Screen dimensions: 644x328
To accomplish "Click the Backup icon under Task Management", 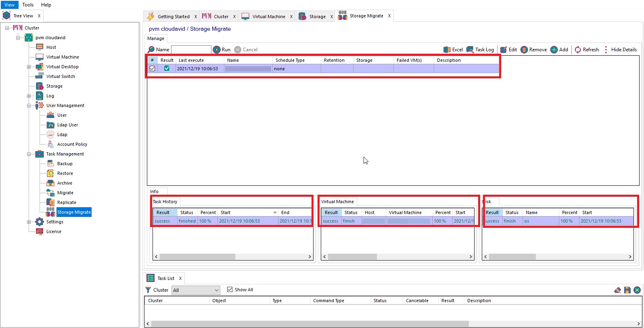I will click(50, 164).
